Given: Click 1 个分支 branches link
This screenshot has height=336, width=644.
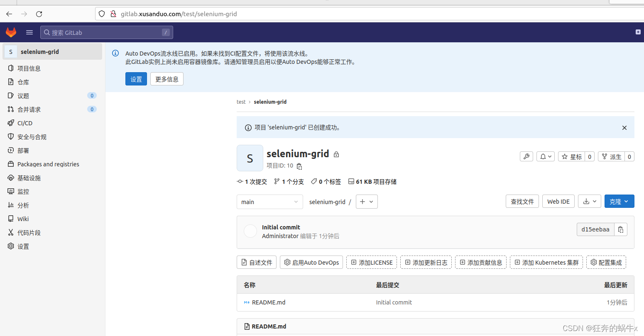Looking at the screenshot, I should click(289, 182).
